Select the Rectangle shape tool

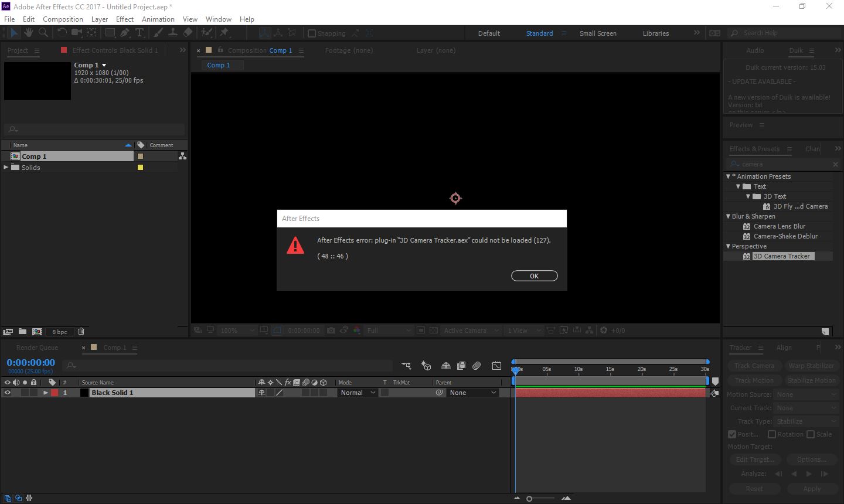pos(110,33)
